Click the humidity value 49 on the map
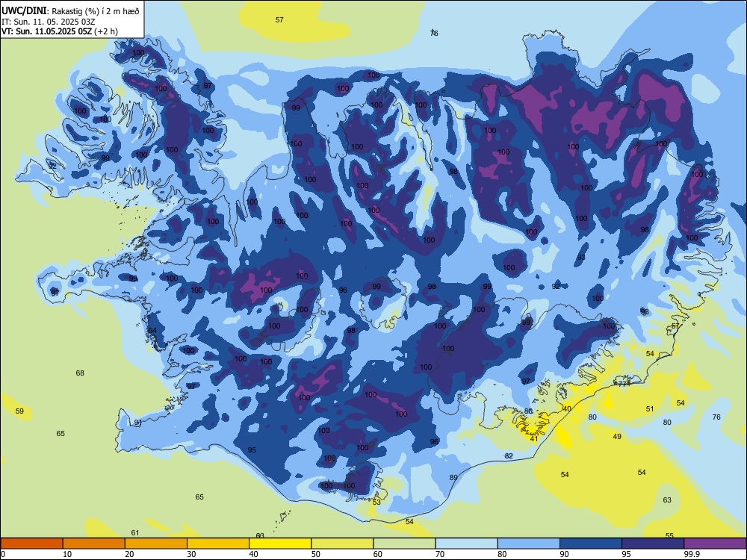Viewport: 747px width, 560px height. coord(617,436)
